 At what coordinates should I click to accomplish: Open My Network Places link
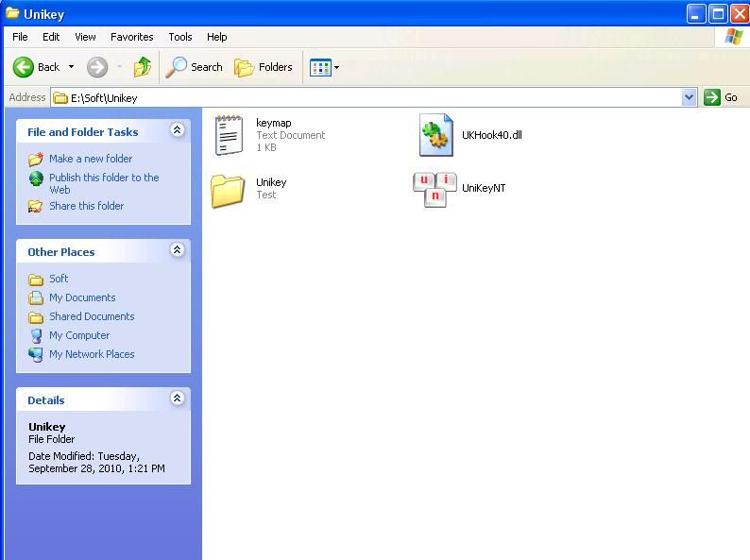[x=92, y=354]
